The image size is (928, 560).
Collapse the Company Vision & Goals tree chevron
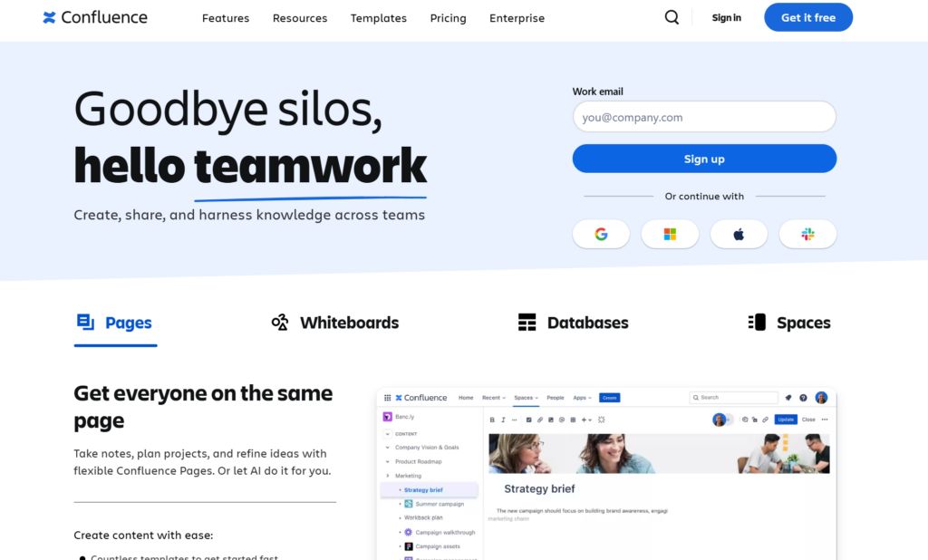coord(388,448)
